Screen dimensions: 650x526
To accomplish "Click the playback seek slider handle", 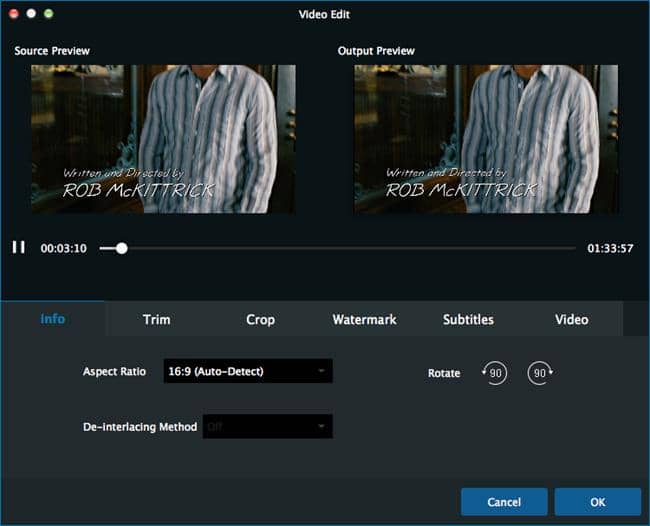I will (121, 248).
